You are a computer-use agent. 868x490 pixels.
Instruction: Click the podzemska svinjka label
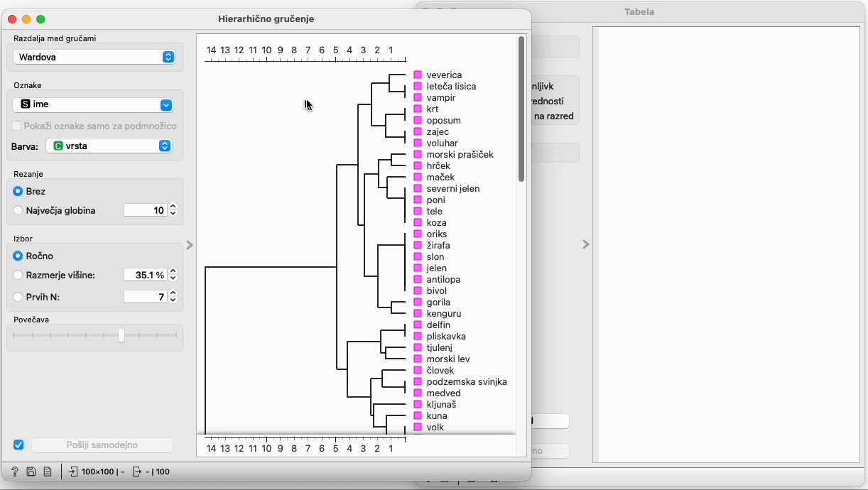click(x=467, y=381)
